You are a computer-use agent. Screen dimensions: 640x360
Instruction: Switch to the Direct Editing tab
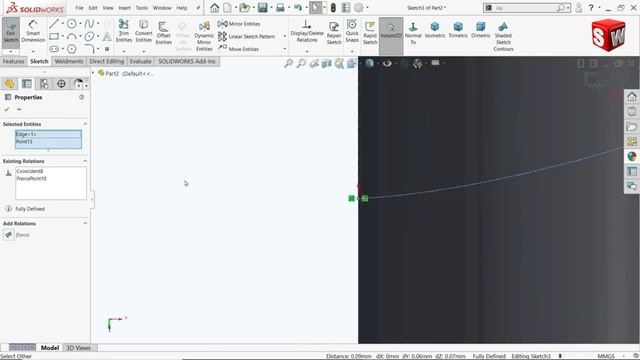107,61
